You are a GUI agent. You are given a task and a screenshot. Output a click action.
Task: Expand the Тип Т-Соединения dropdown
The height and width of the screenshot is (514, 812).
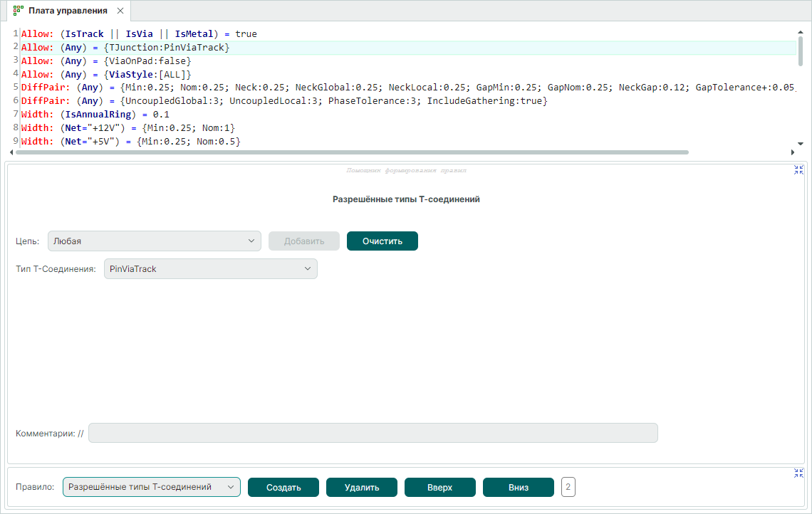(x=210, y=268)
